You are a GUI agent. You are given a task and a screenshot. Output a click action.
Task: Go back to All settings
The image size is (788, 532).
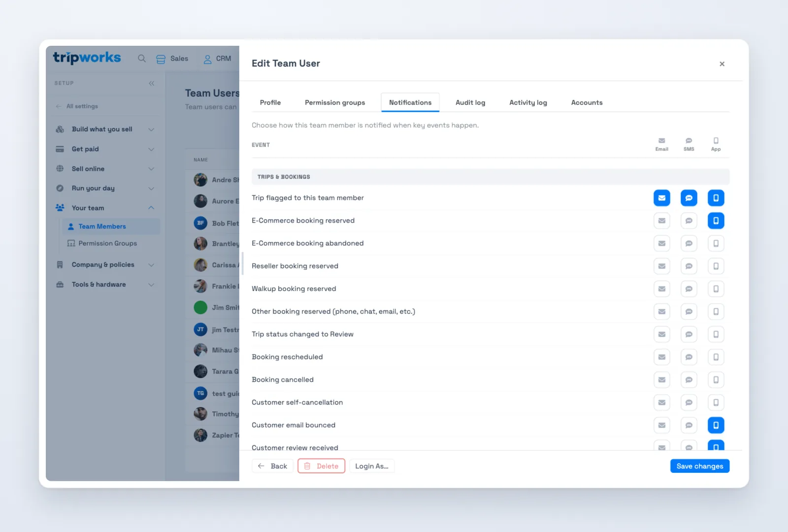[x=77, y=106]
